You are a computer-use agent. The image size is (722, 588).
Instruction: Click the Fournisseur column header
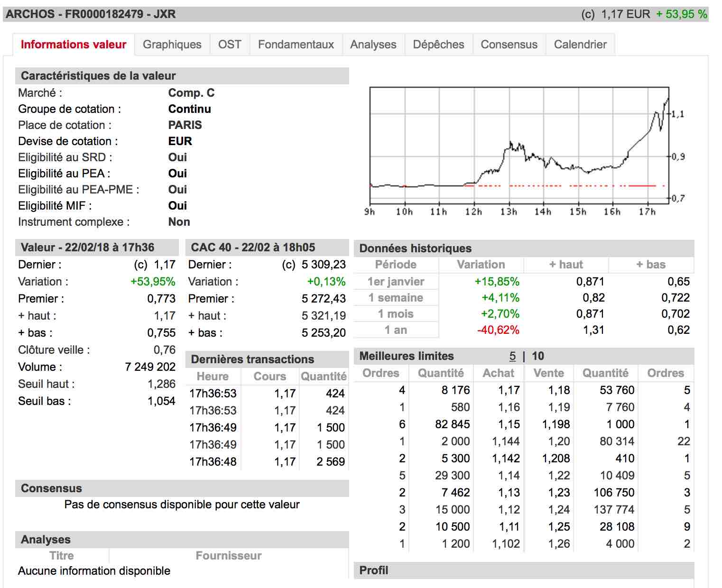pyautogui.click(x=229, y=556)
